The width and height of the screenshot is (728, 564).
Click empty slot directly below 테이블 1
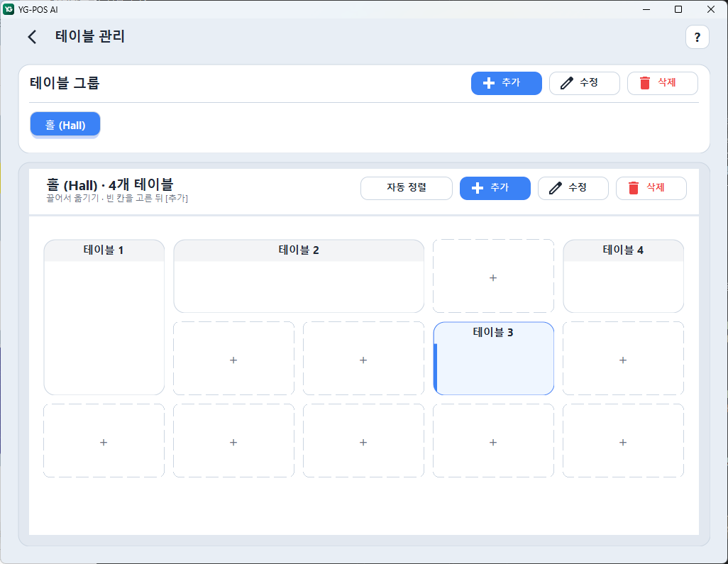coord(104,440)
